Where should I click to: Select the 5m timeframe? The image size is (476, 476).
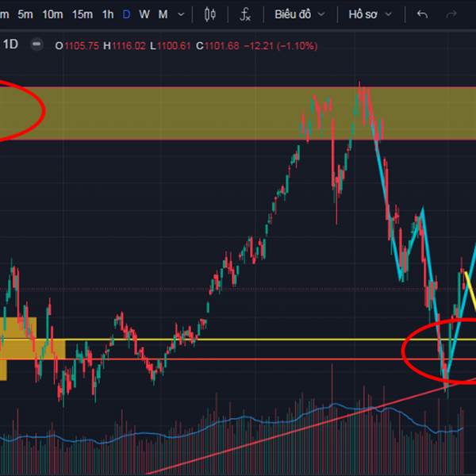[x=25, y=14]
